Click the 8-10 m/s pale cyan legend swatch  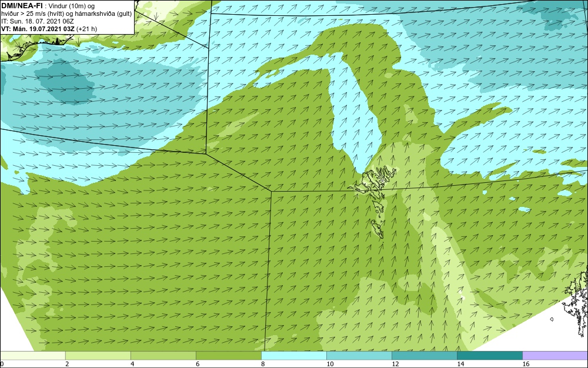pyautogui.click(x=293, y=356)
